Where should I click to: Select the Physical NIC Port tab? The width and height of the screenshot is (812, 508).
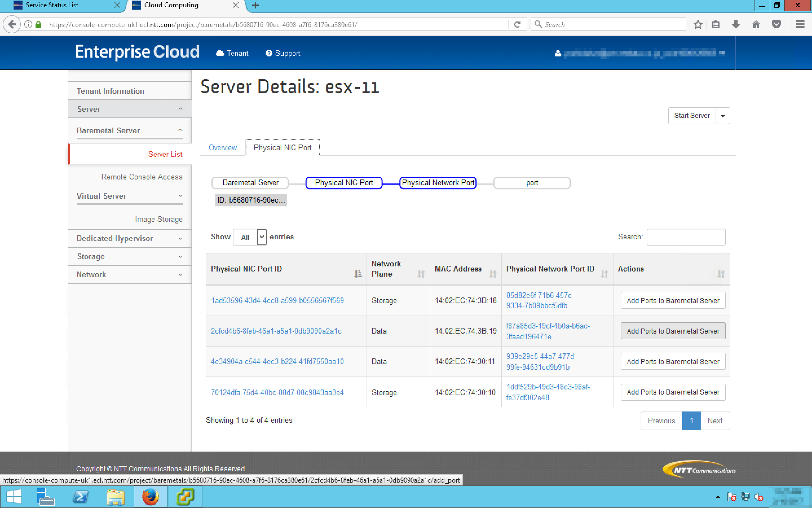coord(283,148)
